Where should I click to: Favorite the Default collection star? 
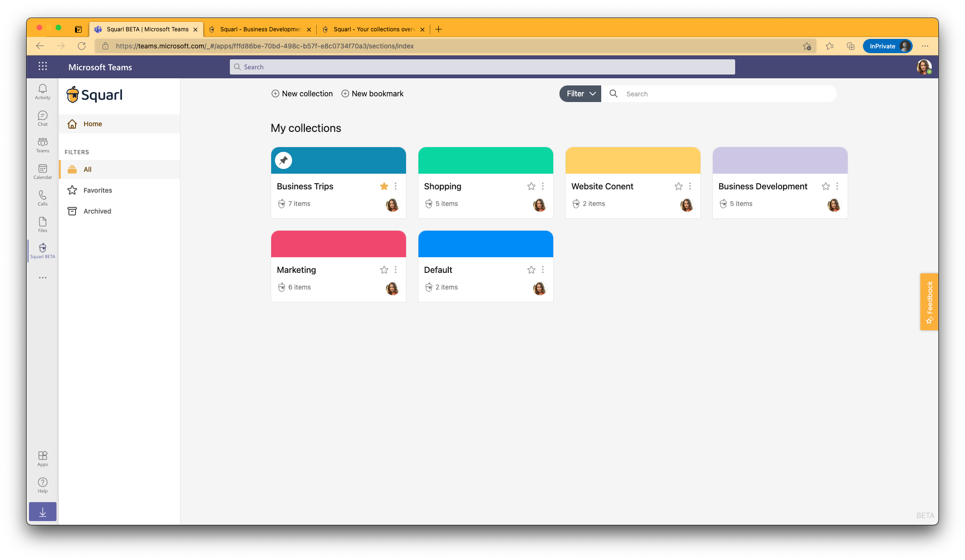tap(531, 270)
